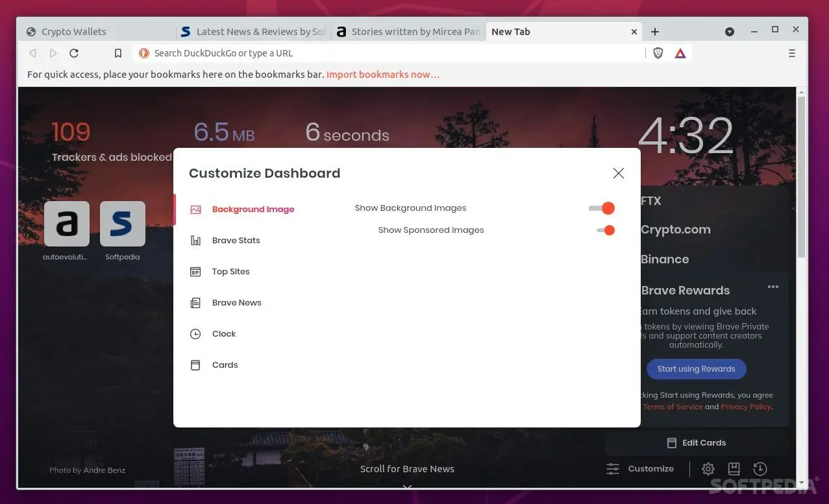Click the Brave Stats bar chart icon

tap(195, 241)
